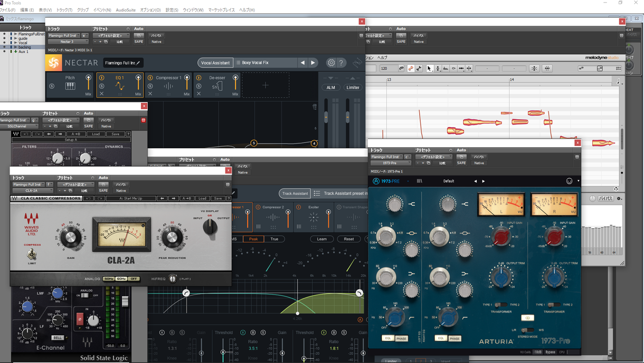The width and height of the screenshot is (644, 363).
Task: Toggle SSL E-Channel phase invert button
Action: (80, 320)
